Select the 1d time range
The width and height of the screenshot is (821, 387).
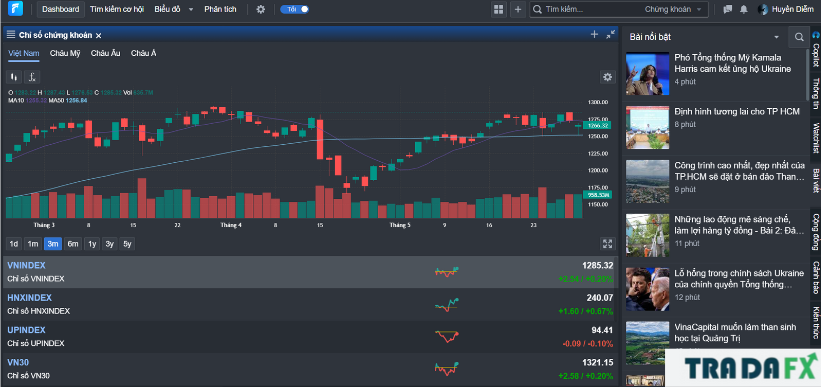pyautogui.click(x=14, y=244)
